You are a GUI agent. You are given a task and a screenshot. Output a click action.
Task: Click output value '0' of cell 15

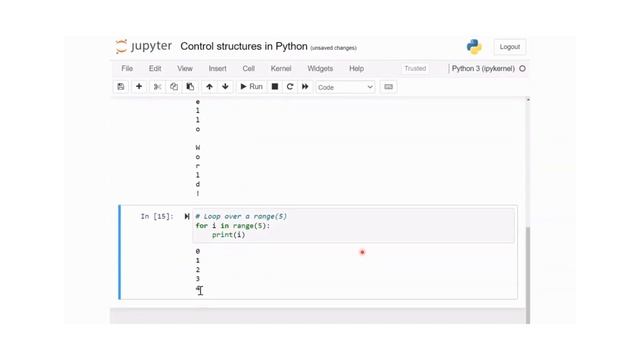point(198,251)
